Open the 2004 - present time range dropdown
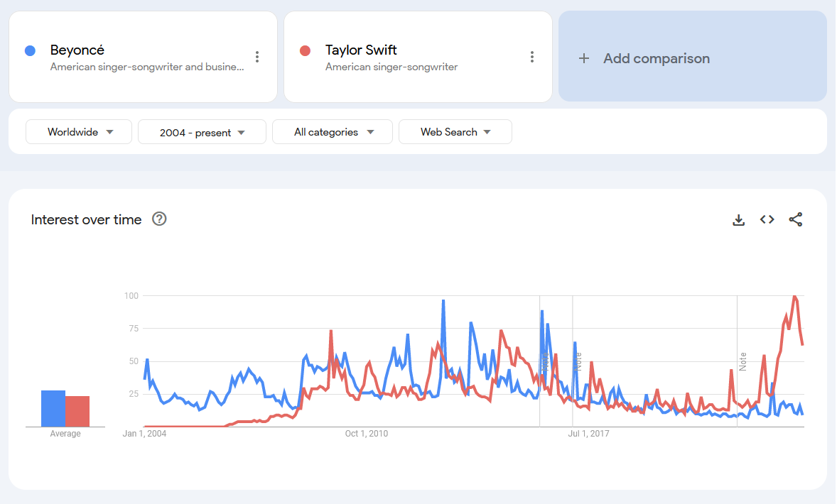Image resolution: width=837 pixels, height=504 pixels. pos(202,132)
